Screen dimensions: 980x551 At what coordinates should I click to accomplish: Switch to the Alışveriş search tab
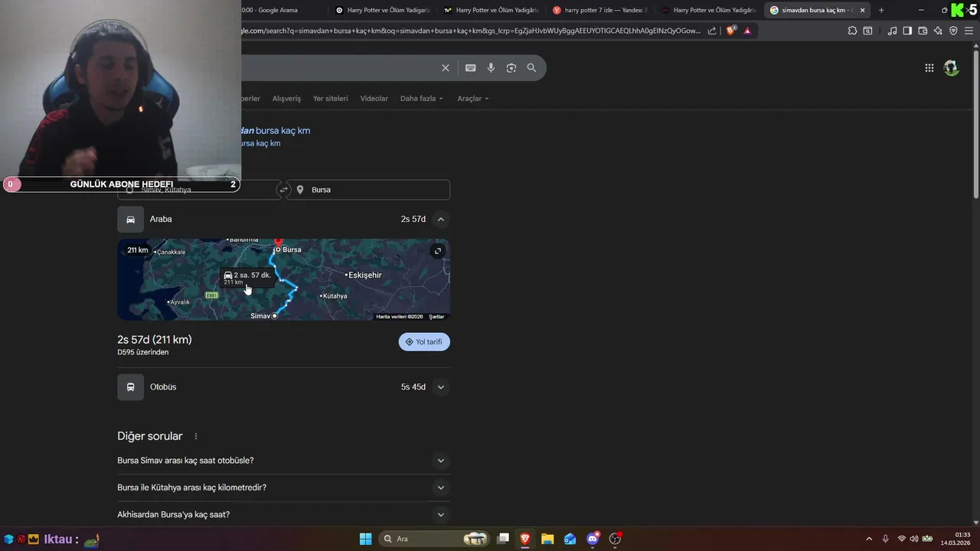pyautogui.click(x=287, y=99)
